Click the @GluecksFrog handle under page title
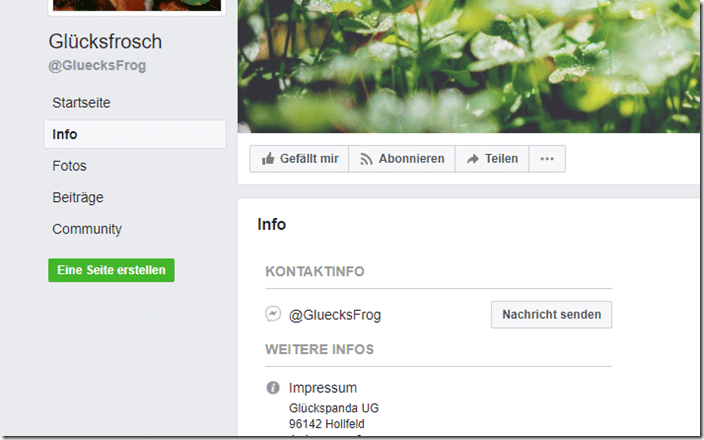 [97, 66]
